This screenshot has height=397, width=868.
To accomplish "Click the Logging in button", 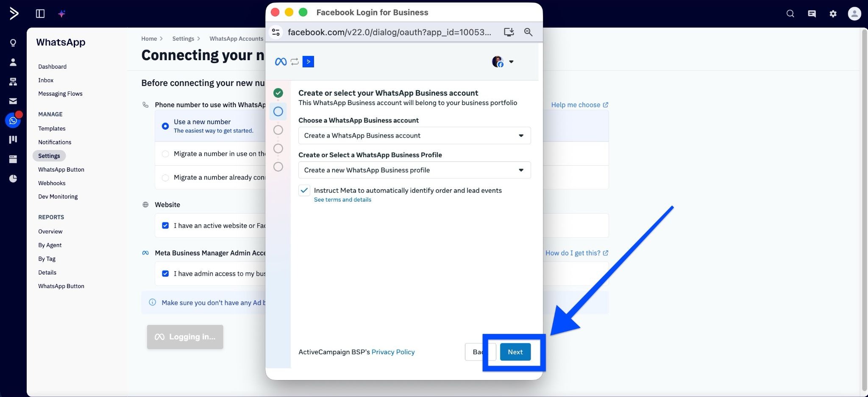I will [185, 337].
